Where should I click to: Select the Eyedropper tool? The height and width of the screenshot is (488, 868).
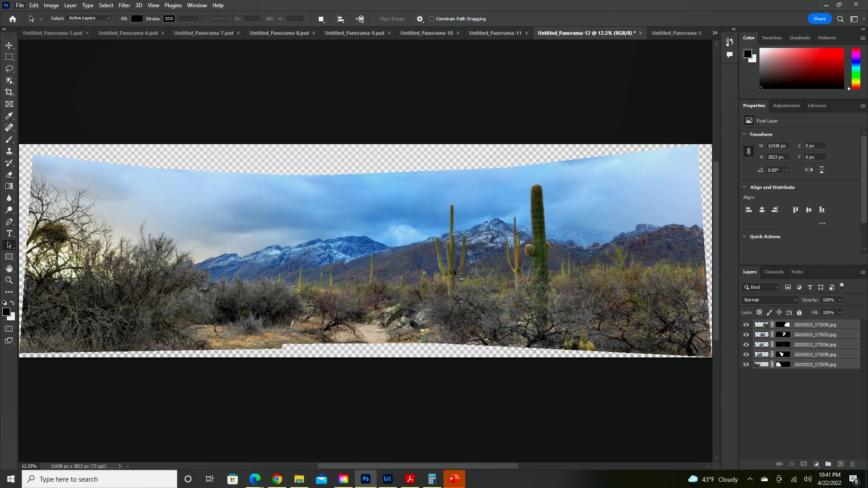point(9,116)
